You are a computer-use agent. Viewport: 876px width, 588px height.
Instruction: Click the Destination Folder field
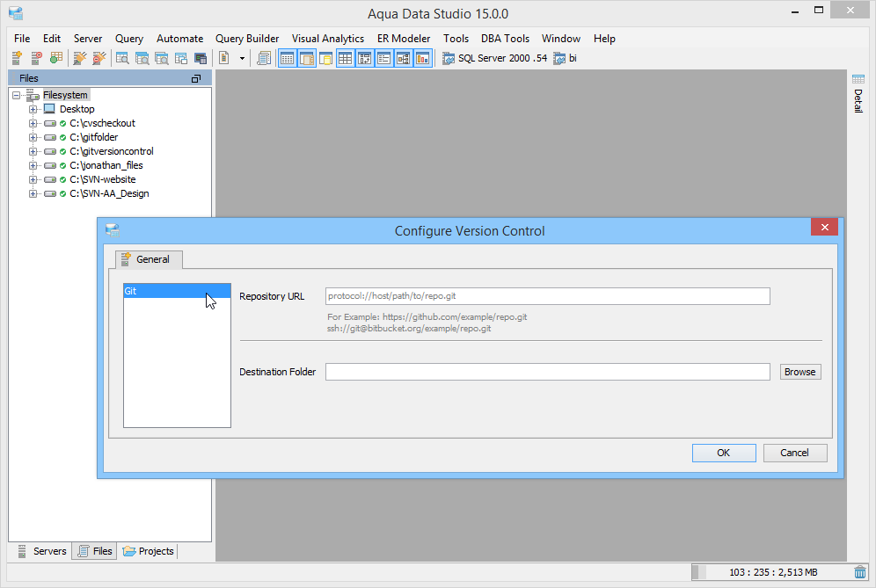[x=547, y=372]
